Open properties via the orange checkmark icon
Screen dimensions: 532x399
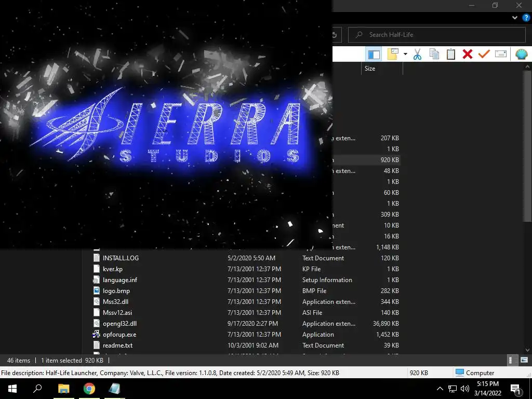pyautogui.click(x=484, y=54)
